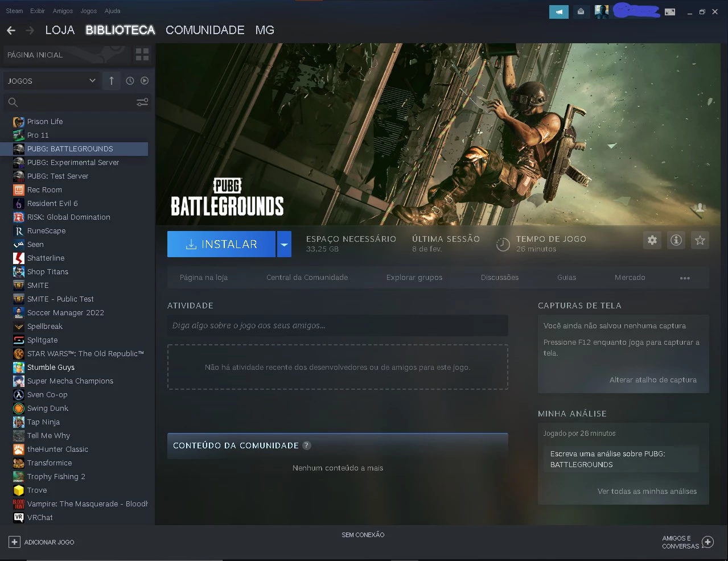Select the VRChat icon
This screenshot has height=561, width=728.
click(19, 518)
